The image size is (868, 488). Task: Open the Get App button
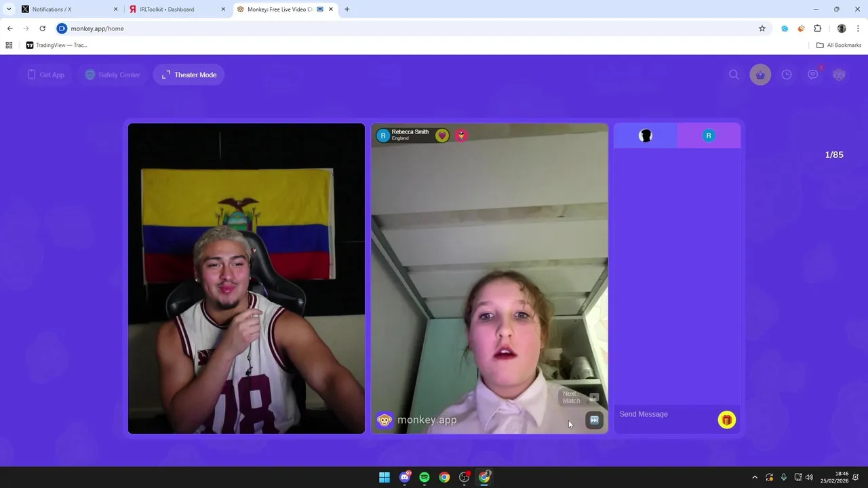[x=46, y=75]
